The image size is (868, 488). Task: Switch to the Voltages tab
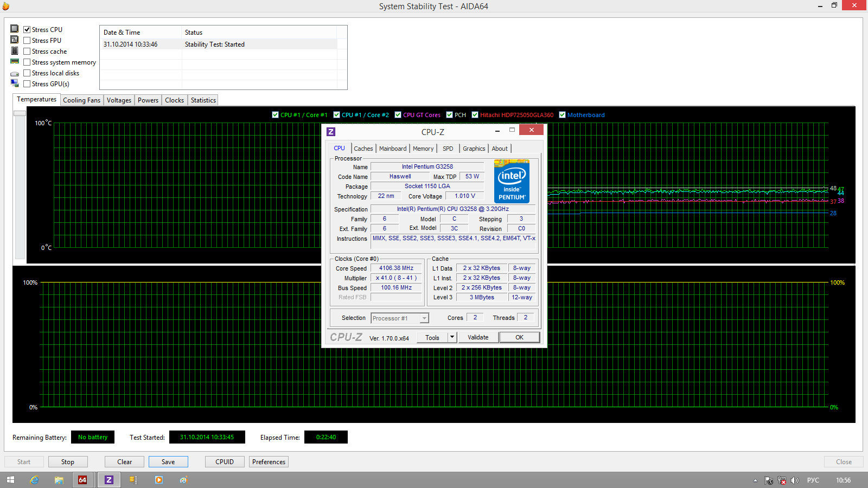119,100
